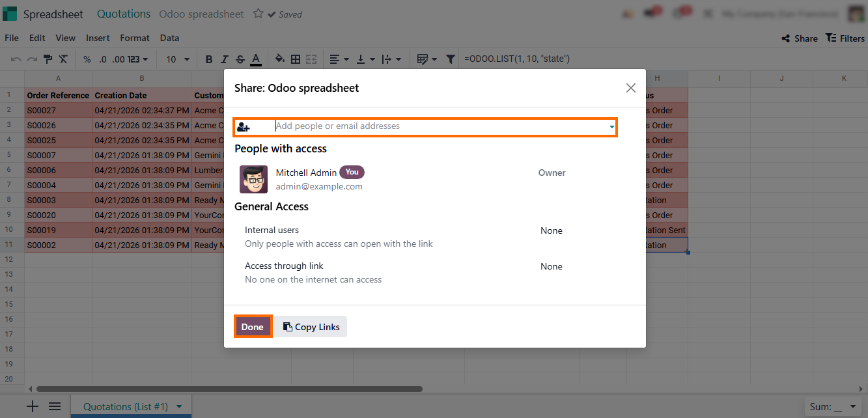The image size is (868, 418).
Task: Click Mitchell Admin's avatar picture
Action: pyautogui.click(x=253, y=179)
